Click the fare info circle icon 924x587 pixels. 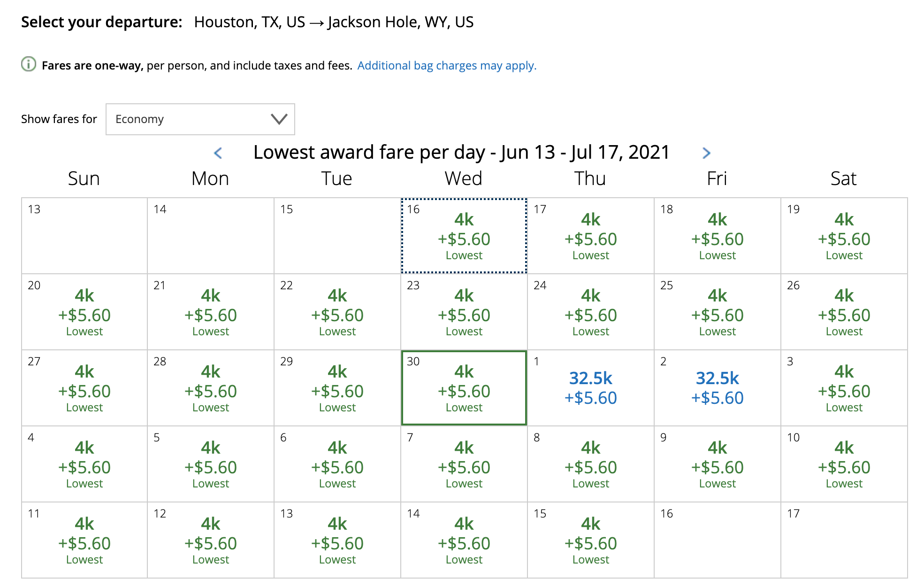click(29, 64)
